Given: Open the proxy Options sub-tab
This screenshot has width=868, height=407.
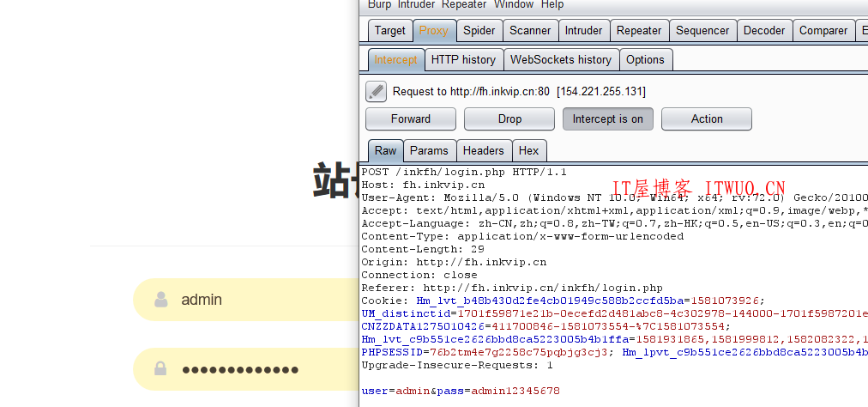Looking at the screenshot, I should [646, 60].
